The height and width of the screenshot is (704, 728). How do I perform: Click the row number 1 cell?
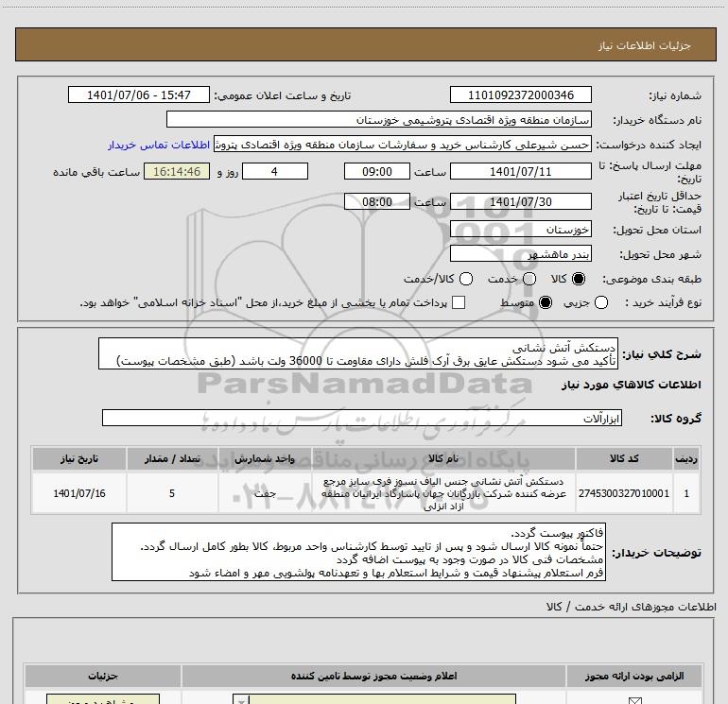[x=686, y=493]
